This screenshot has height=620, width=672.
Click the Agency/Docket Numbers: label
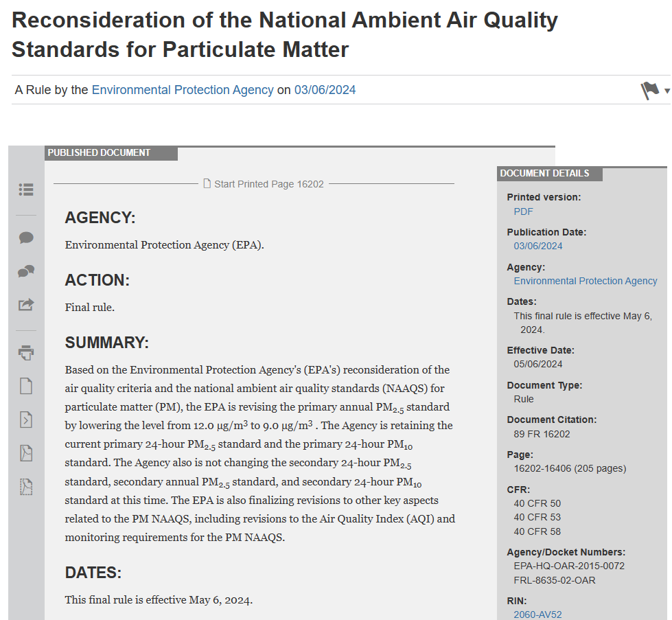tap(566, 552)
